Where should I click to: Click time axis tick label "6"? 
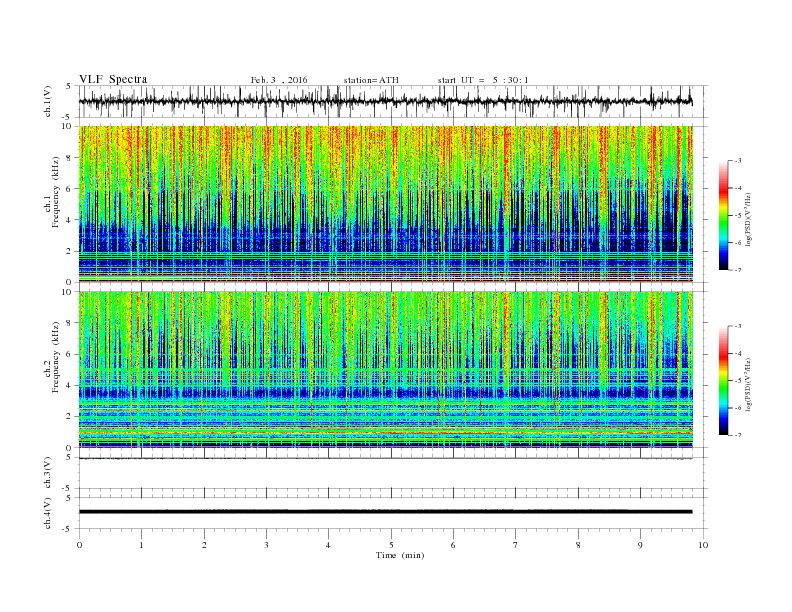pyautogui.click(x=453, y=545)
